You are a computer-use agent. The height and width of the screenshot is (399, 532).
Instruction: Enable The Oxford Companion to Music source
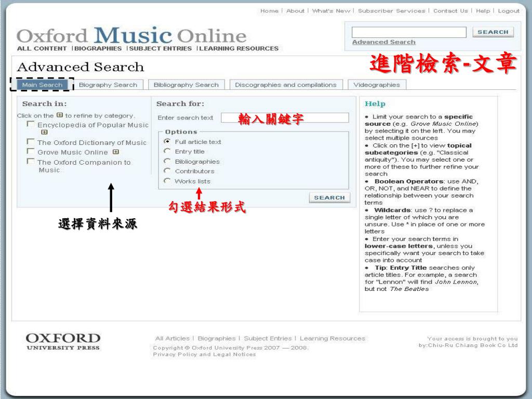tap(31, 161)
